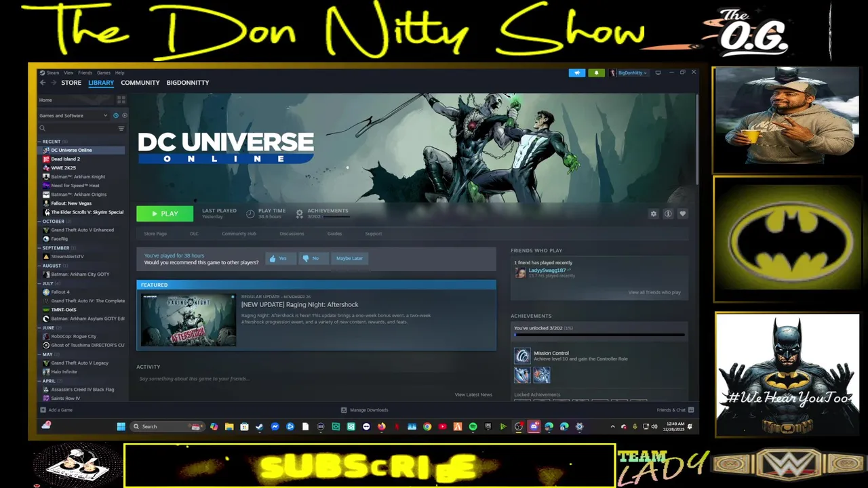Open the green notifications bell

pos(597,73)
